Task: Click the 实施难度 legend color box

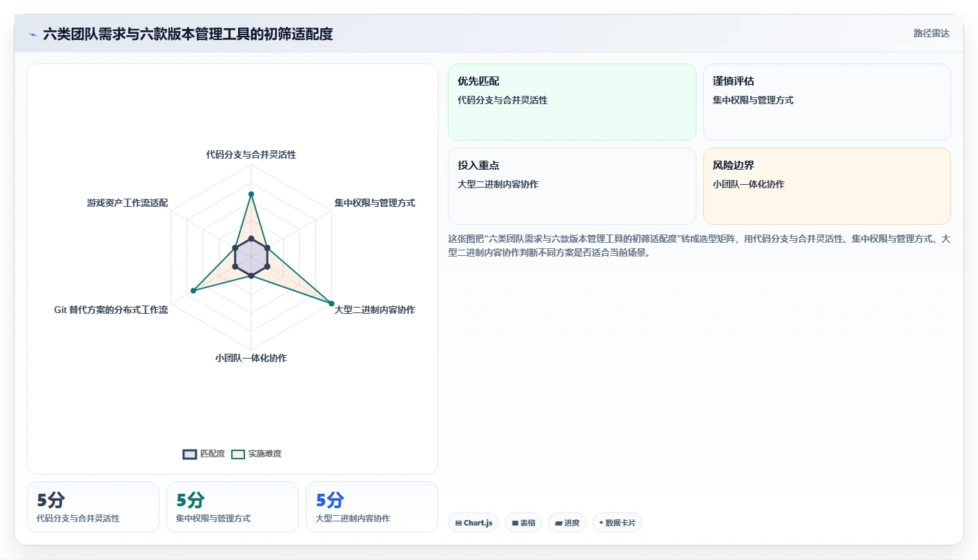Action: click(238, 454)
